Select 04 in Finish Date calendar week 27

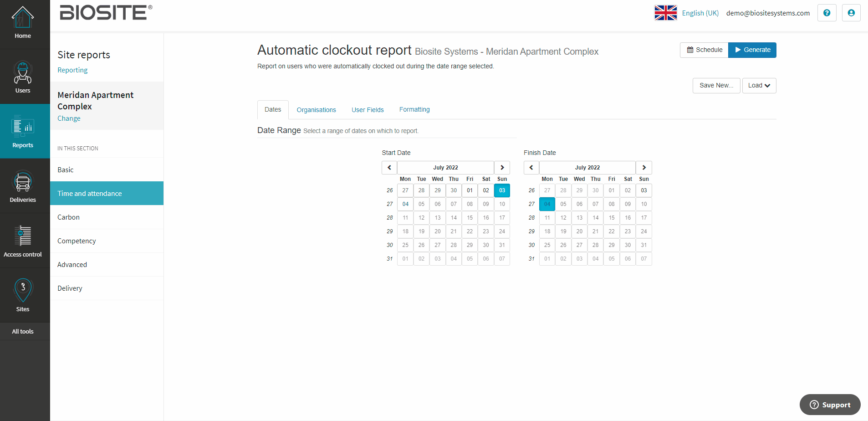pyautogui.click(x=547, y=204)
